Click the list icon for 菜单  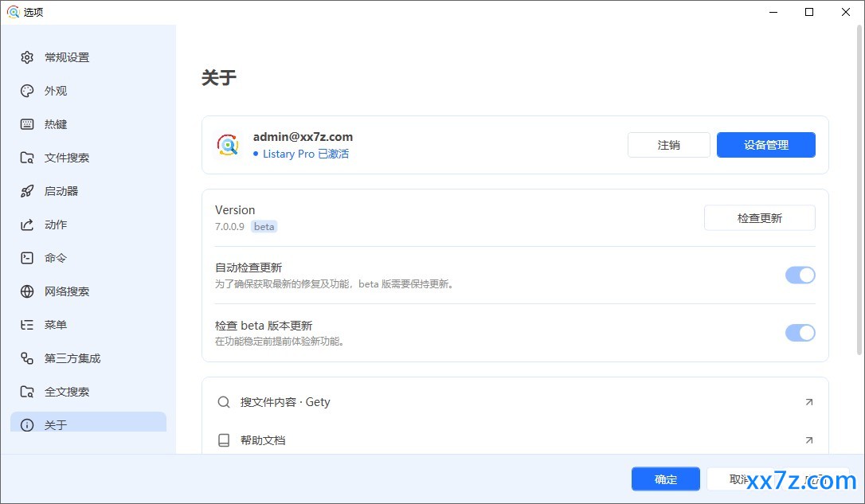pos(27,325)
